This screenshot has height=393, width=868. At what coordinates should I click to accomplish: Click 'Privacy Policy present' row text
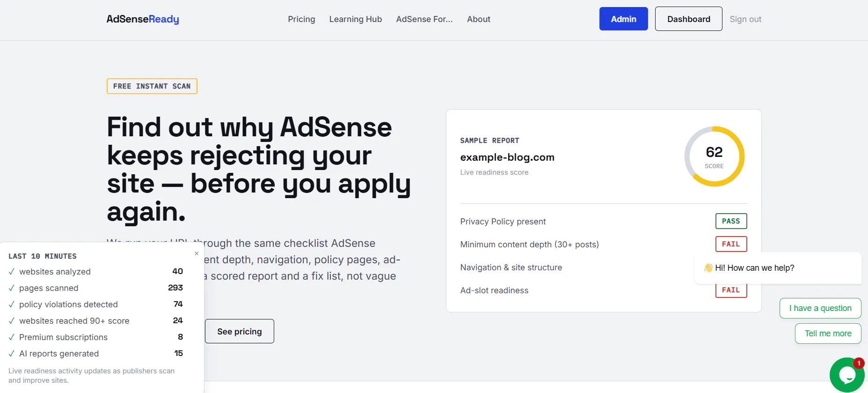tap(503, 222)
